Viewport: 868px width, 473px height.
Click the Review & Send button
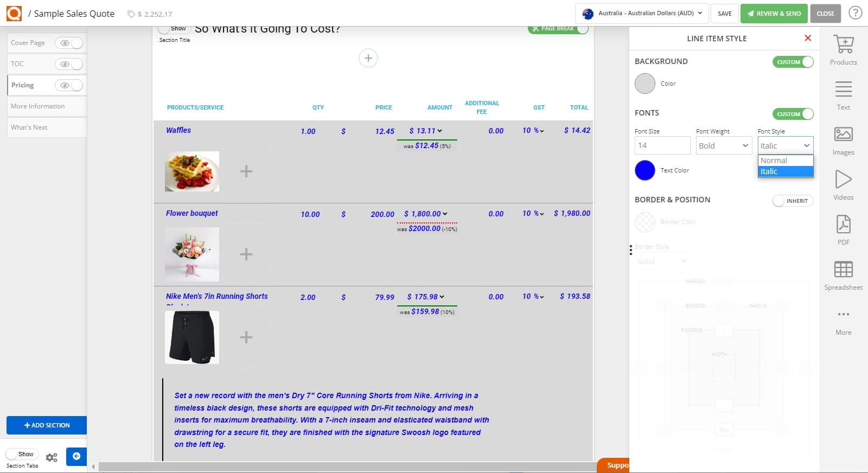click(x=774, y=14)
